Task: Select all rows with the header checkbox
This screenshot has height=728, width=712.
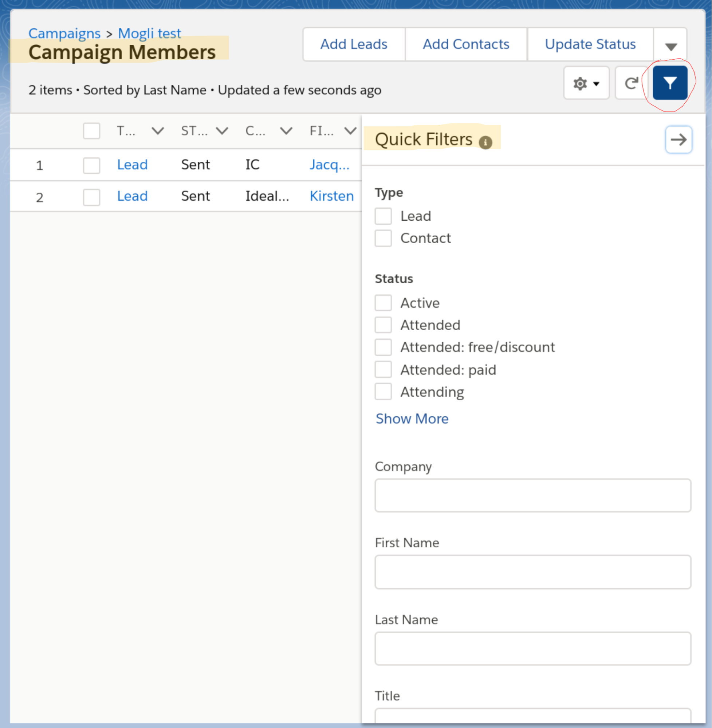Action: click(x=91, y=131)
